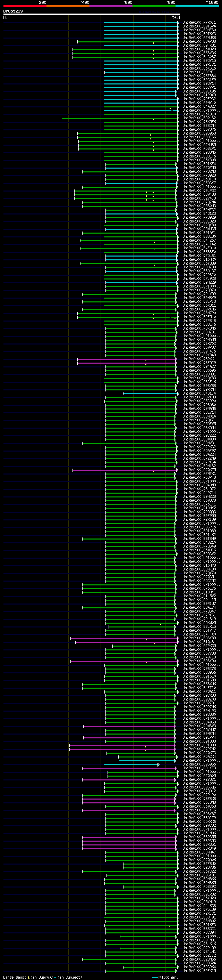Click the UniRef100_Q8W488 hit name

click(x=199, y=195)
